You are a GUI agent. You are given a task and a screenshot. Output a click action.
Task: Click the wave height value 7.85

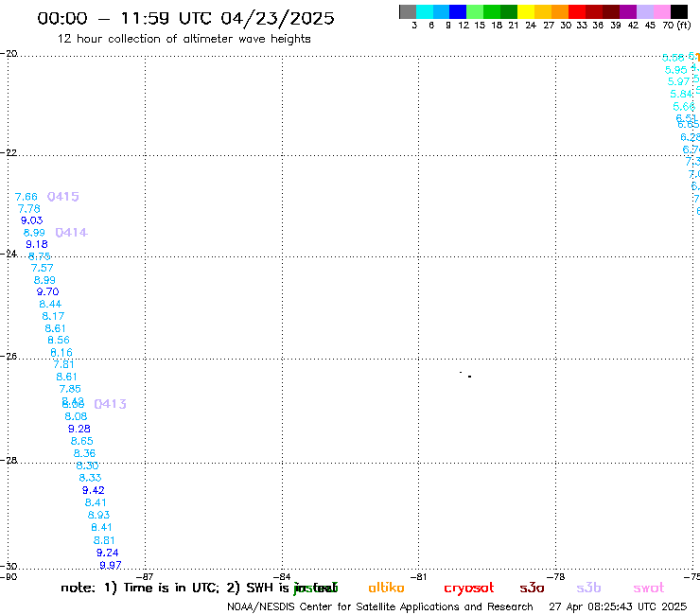(x=70, y=389)
